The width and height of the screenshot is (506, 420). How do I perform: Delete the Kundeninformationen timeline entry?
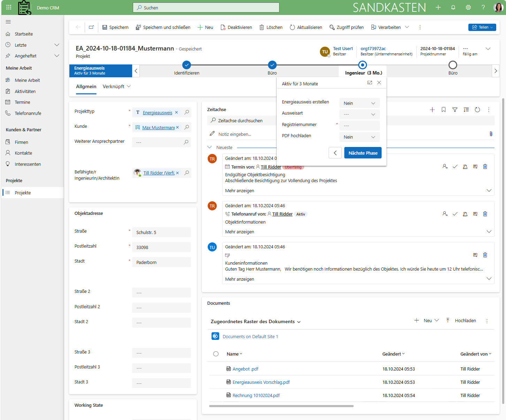[485, 255]
